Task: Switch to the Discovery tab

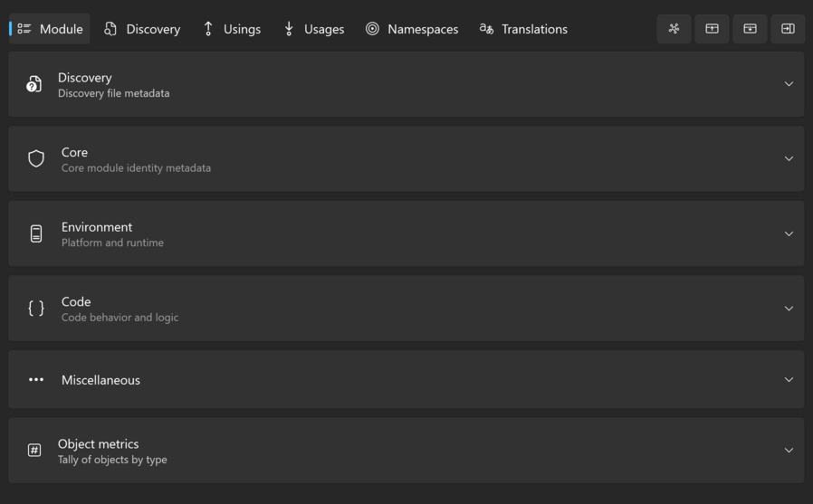Action: 142,29
